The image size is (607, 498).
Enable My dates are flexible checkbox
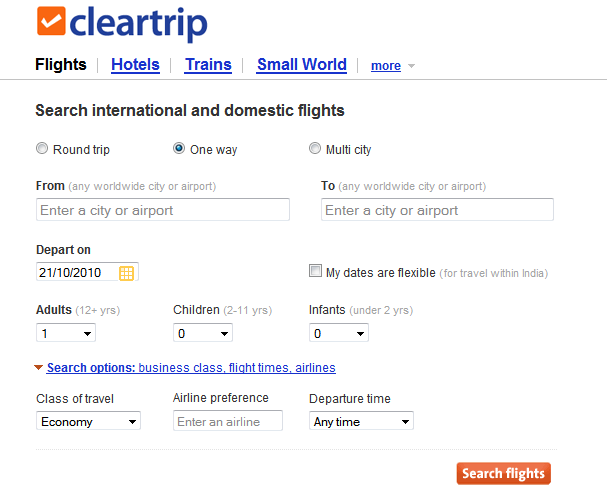(316, 271)
